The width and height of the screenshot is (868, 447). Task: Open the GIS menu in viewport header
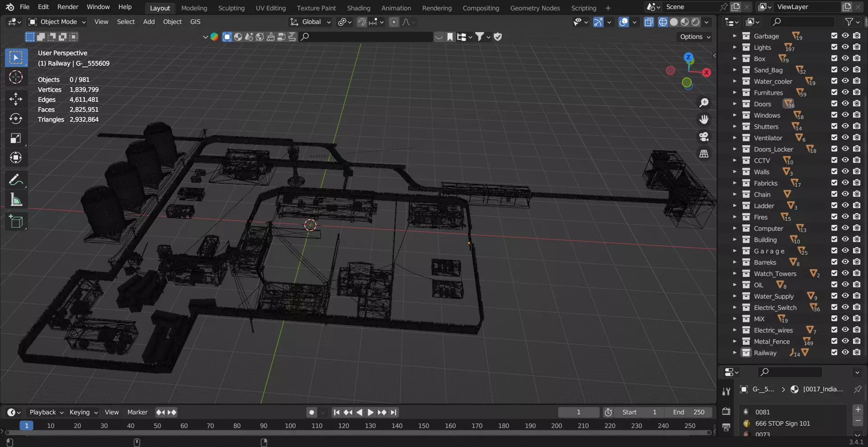195,22
